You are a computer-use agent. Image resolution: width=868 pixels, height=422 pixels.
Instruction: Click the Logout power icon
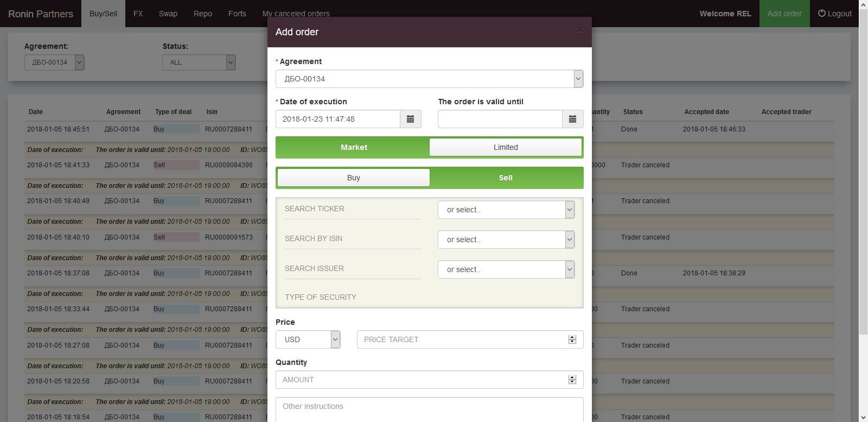coord(822,13)
